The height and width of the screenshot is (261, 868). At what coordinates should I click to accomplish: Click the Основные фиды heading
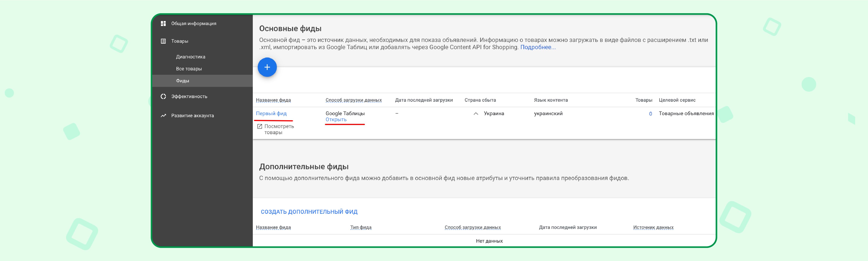[x=290, y=28]
